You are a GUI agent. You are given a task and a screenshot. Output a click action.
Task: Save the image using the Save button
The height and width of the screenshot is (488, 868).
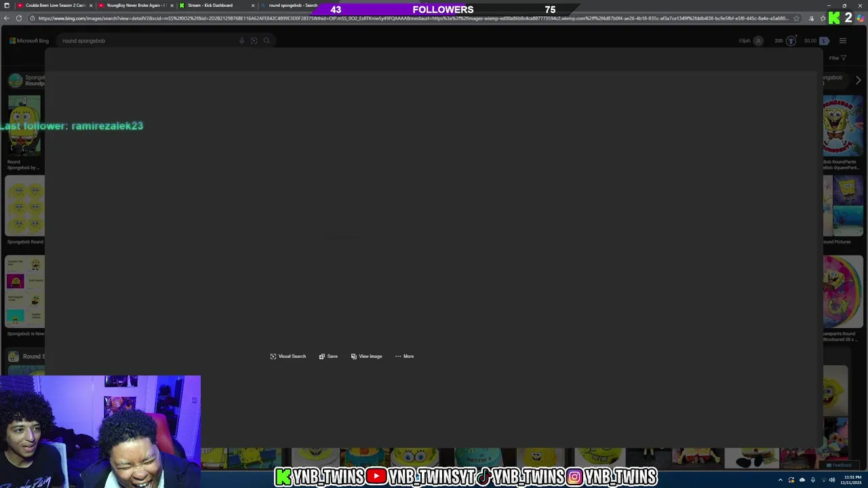click(328, 357)
